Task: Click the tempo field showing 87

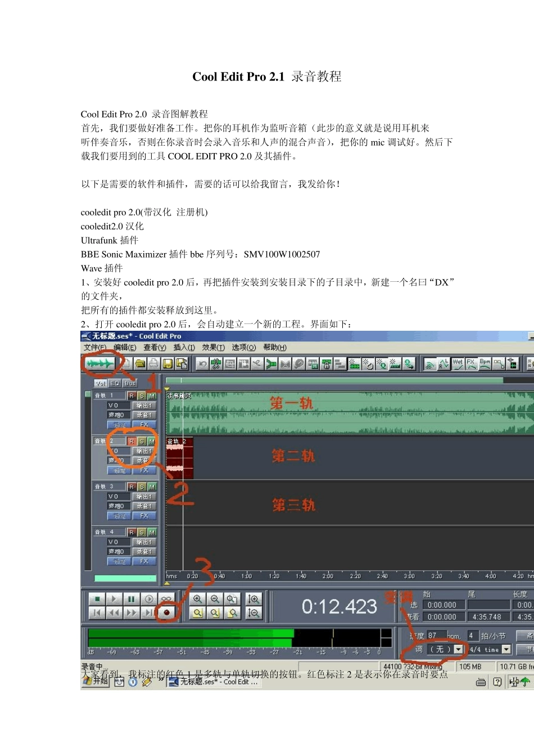Action: pyautogui.click(x=436, y=636)
